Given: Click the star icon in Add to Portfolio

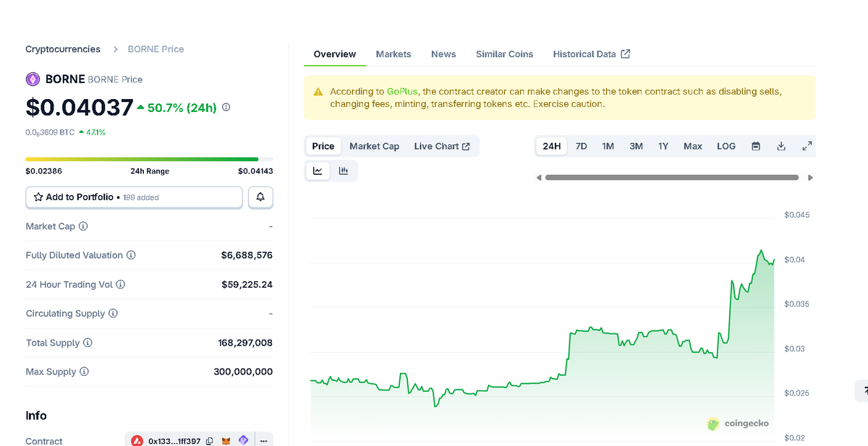Looking at the screenshot, I should 38,197.
